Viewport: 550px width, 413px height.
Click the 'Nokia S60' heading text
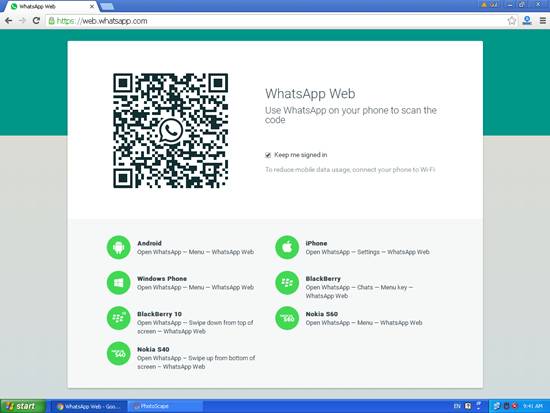[x=322, y=314]
